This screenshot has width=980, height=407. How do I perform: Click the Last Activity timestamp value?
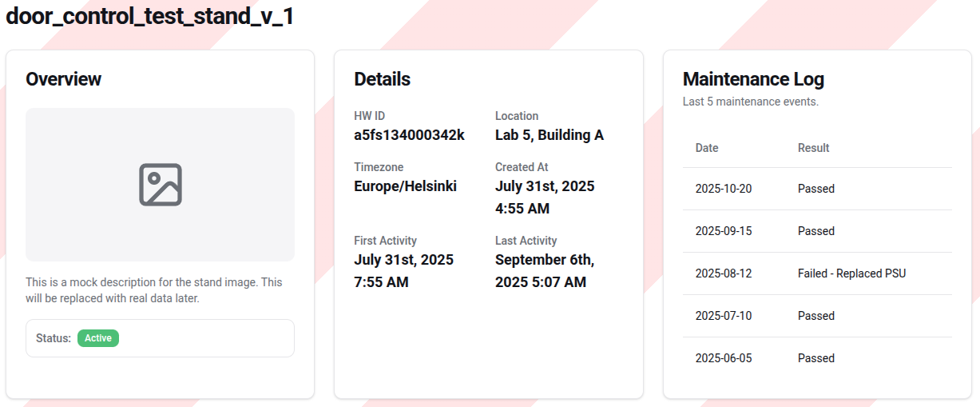pyautogui.click(x=545, y=271)
